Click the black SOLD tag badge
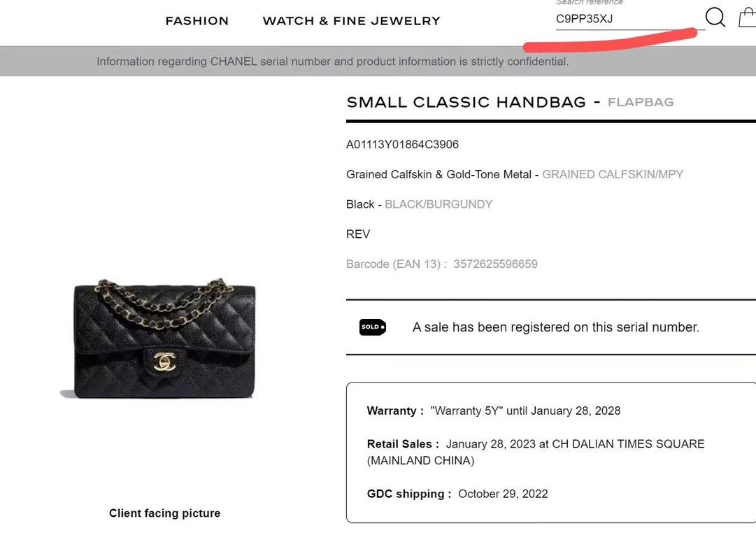This screenshot has width=756, height=542. 372,327
